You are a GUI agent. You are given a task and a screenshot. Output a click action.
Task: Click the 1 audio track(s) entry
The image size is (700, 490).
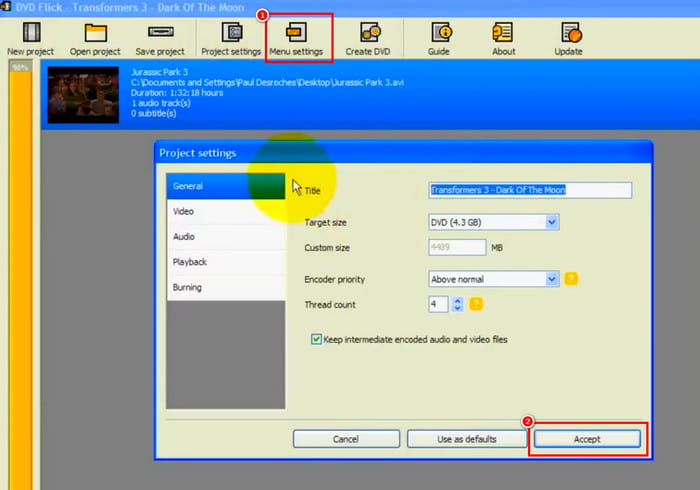click(x=161, y=103)
